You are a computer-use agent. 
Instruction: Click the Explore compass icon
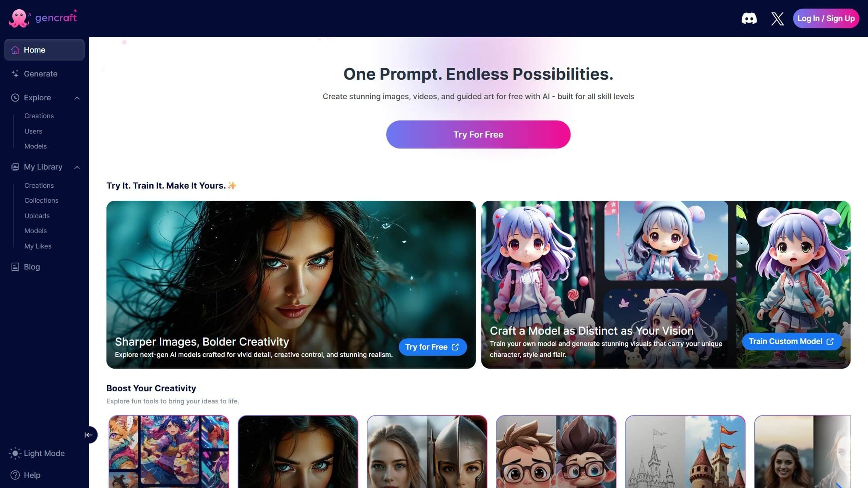(x=15, y=98)
